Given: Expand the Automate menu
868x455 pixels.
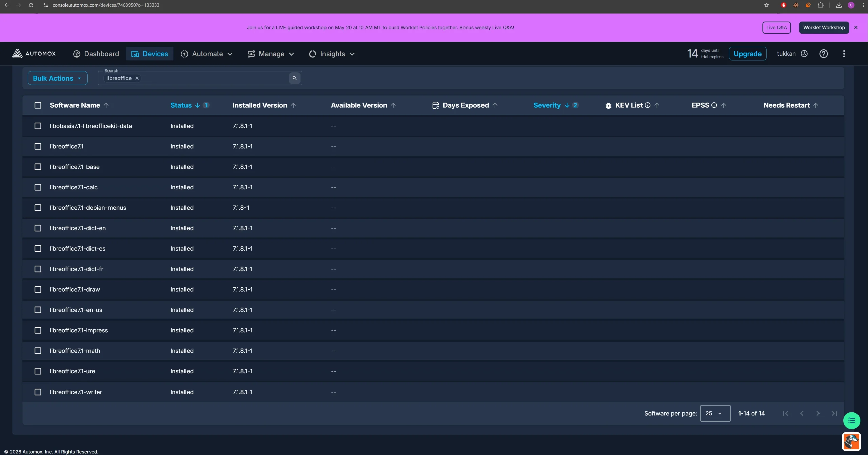Looking at the screenshot, I should point(206,54).
